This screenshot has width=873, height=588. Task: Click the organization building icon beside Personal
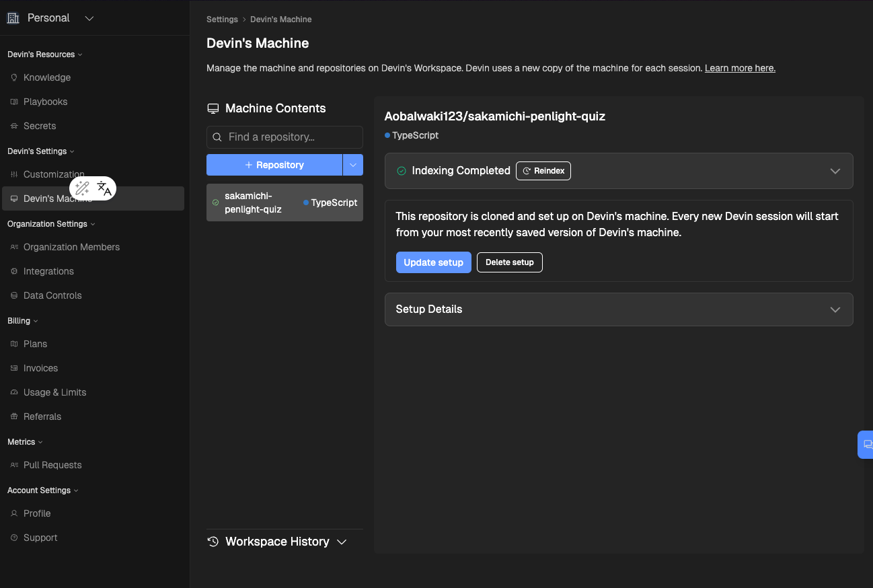point(13,18)
